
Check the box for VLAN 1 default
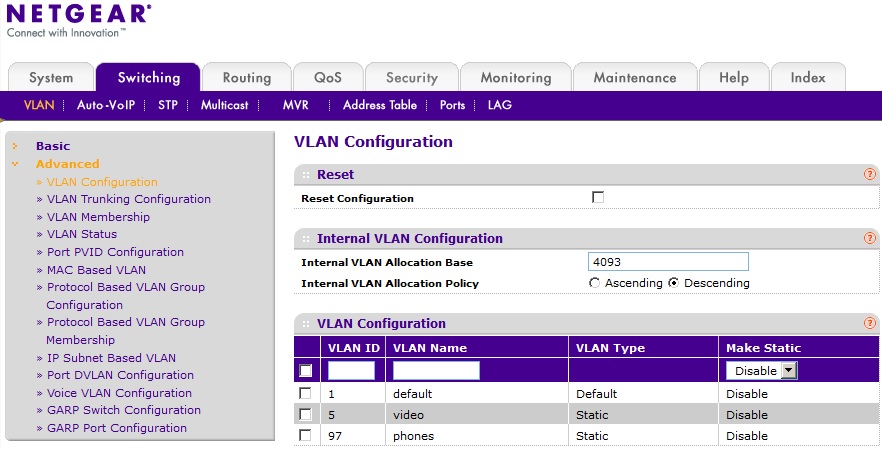(x=305, y=393)
